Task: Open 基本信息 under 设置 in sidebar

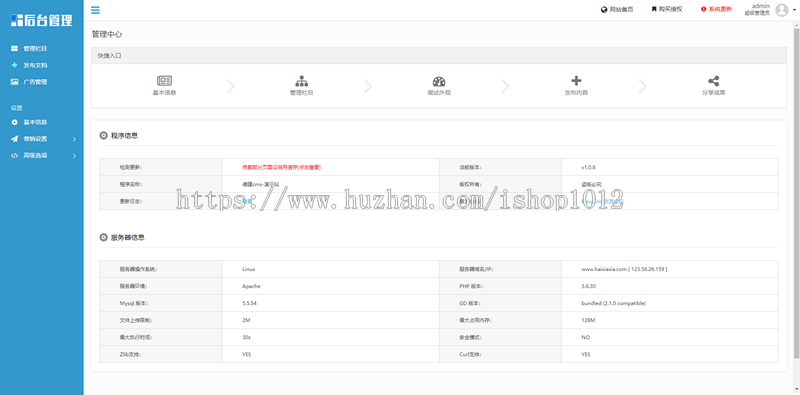Action: click(x=29, y=122)
